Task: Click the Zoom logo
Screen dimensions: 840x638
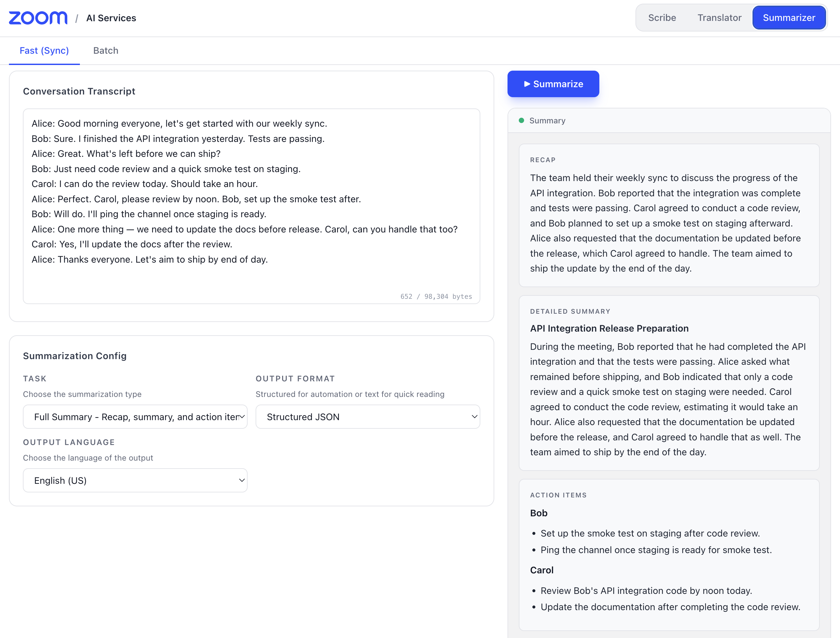Action: click(x=38, y=18)
